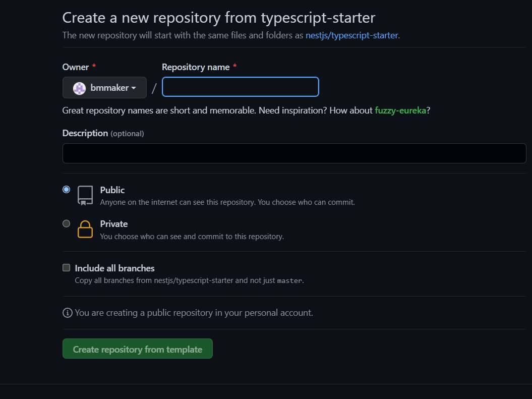Click the Private lock icon

pyautogui.click(x=85, y=230)
